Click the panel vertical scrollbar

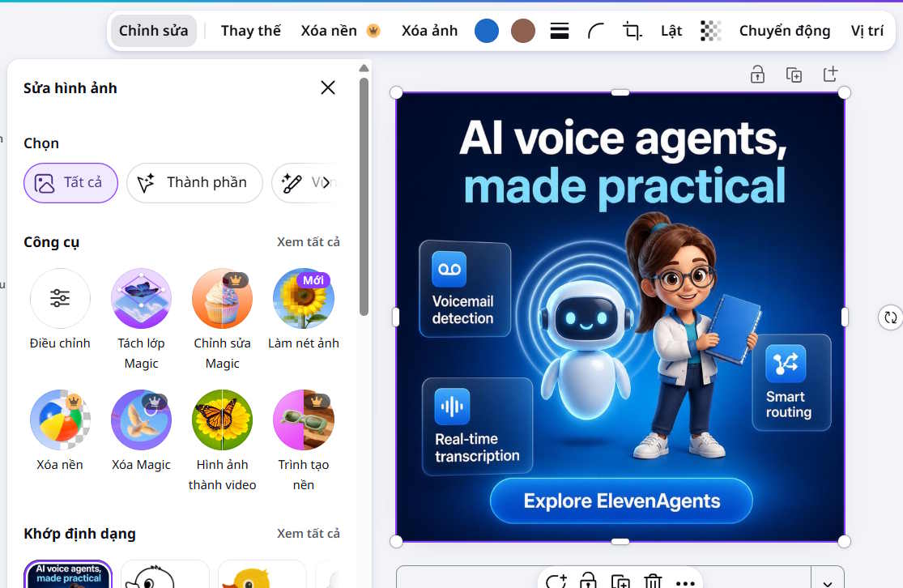(364, 196)
